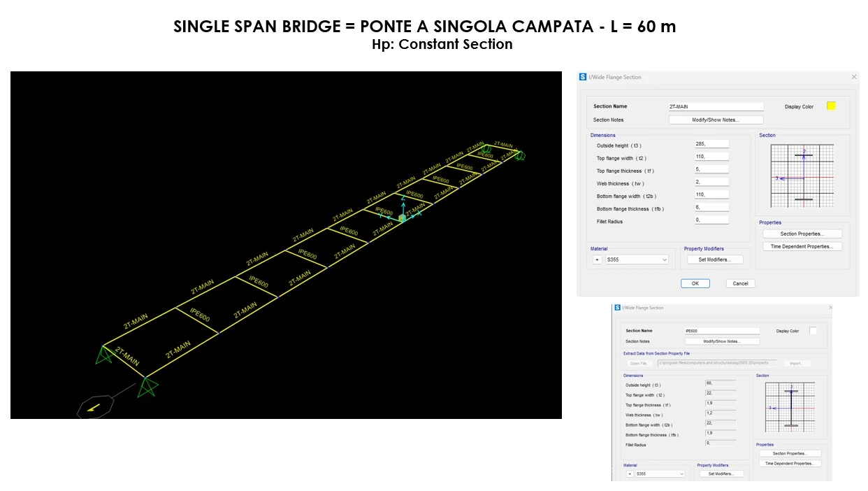Viewport: 868px width, 491px height.
Task: Open Section Properties in the IPE600 dialog
Action: [790, 453]
